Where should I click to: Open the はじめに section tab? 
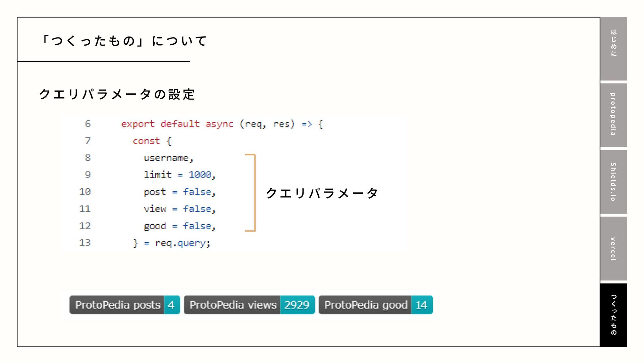pos(613,49)
